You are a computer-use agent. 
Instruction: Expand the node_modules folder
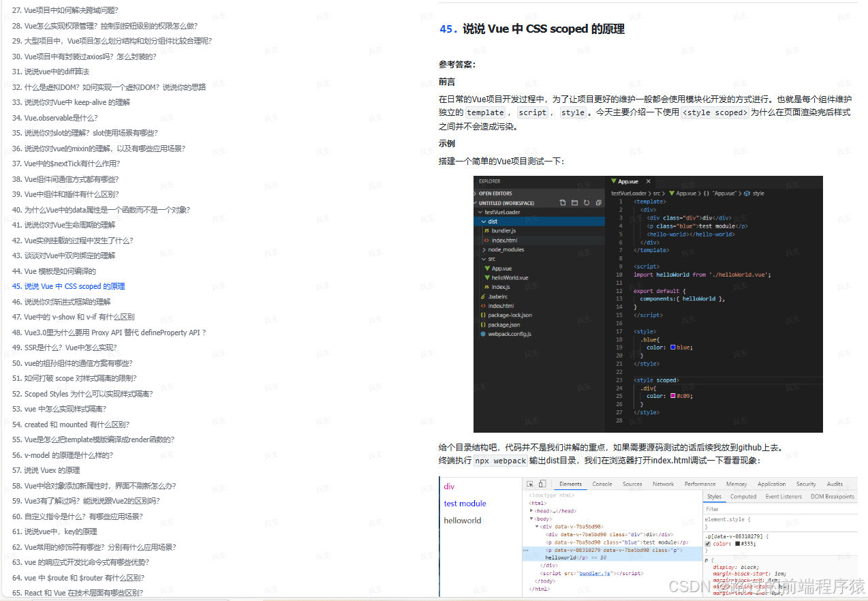[x=484, y=249]
